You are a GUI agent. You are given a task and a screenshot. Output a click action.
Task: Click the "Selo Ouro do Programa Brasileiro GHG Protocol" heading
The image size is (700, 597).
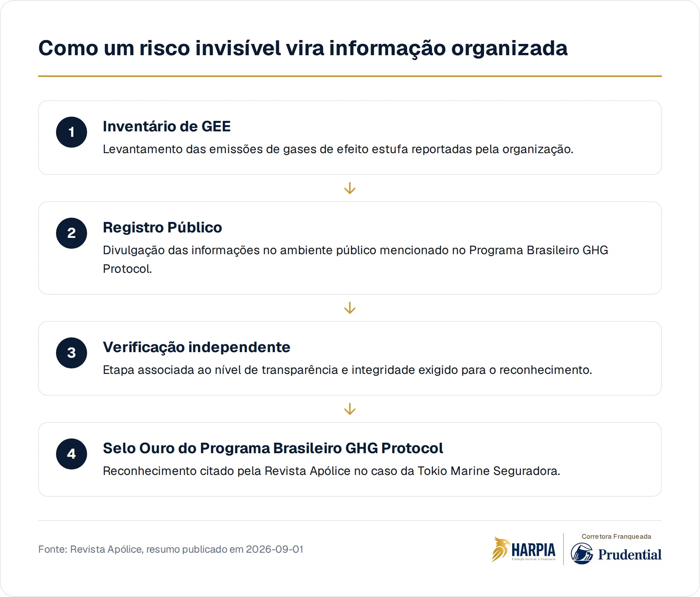click(273, 448)
